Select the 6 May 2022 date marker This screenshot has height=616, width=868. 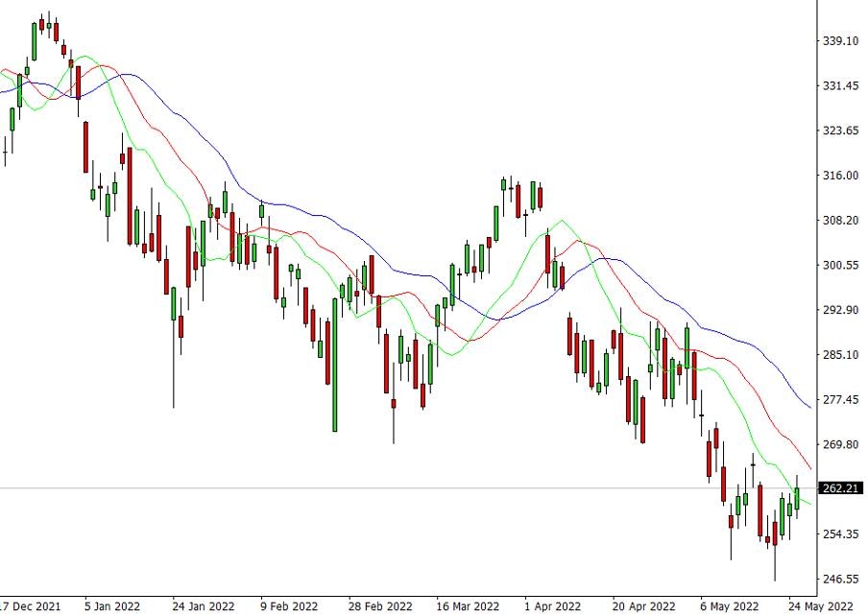[x=729, y=605]
